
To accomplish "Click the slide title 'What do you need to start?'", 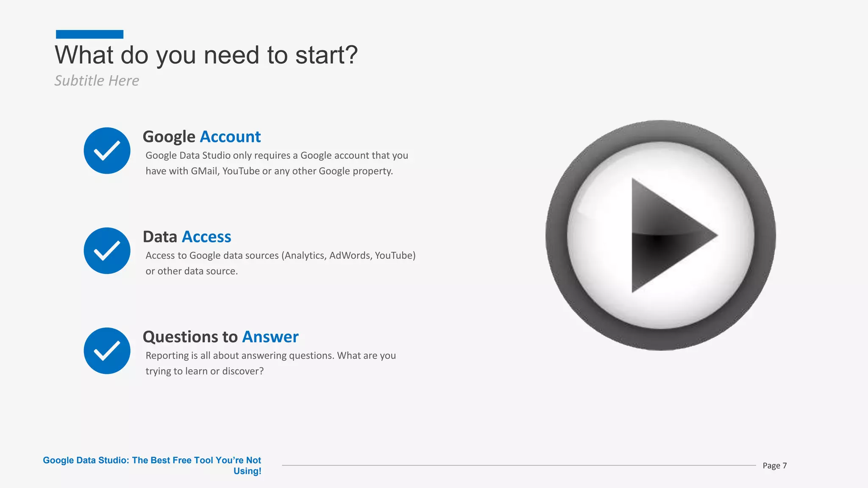I will (206, 55).
